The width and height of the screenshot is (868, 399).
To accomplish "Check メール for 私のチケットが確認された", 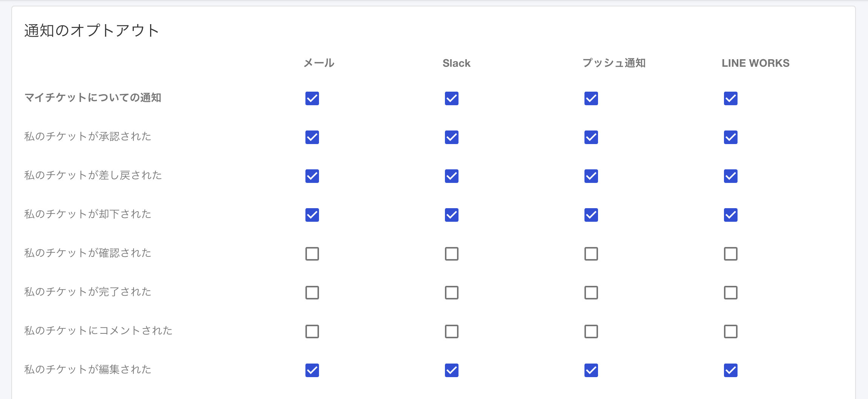I will coord(312,254).
